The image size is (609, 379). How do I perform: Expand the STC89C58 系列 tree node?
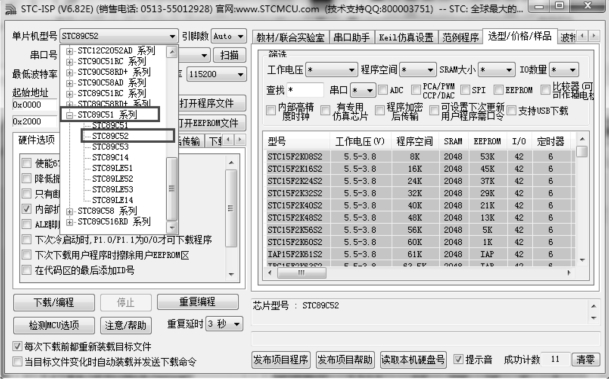pos(69,211)
